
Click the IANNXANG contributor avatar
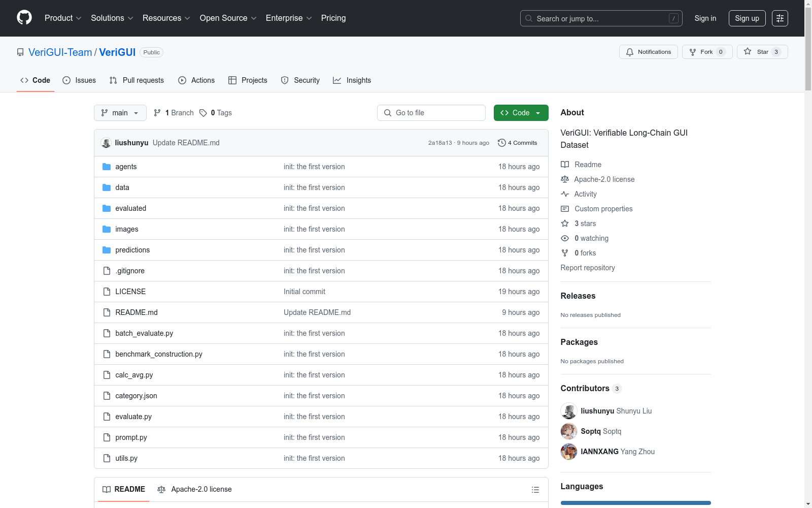point(569,452)
